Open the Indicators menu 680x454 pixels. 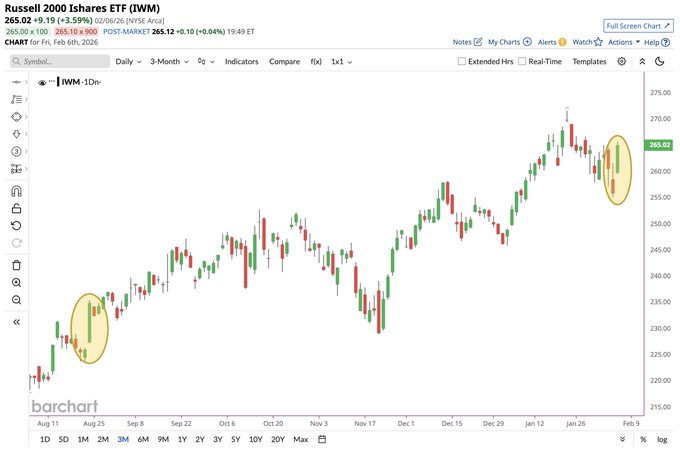[x=241, y=62]
